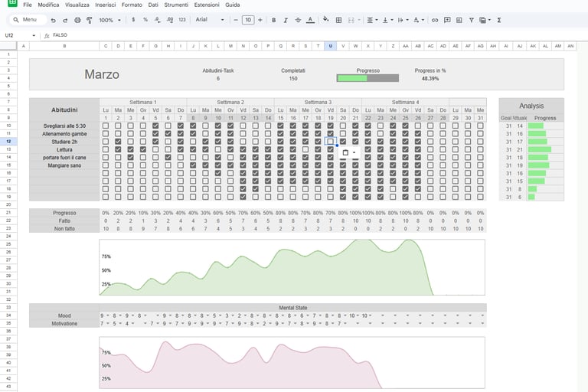Apply percent format to cell
Screen dimensions: 588x392
[145, 20]
